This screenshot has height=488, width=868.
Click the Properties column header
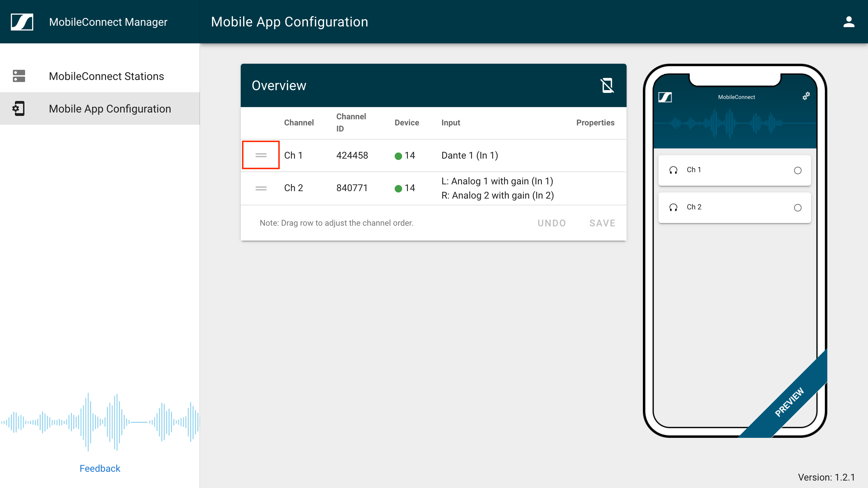click(595, 123)
